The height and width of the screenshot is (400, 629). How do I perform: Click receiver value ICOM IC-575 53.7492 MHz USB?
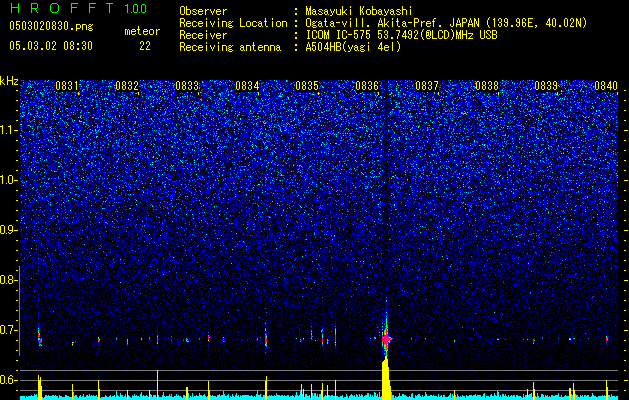click(401, 35)
